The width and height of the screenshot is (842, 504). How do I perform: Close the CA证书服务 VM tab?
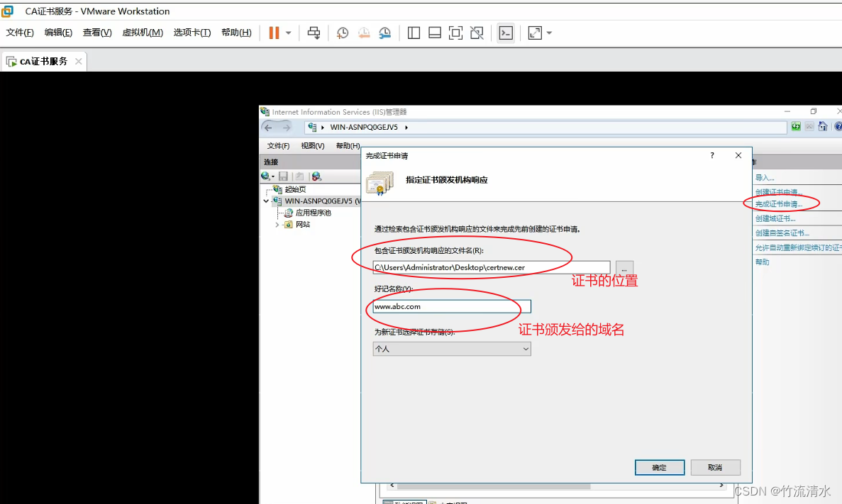coord(79,61)
